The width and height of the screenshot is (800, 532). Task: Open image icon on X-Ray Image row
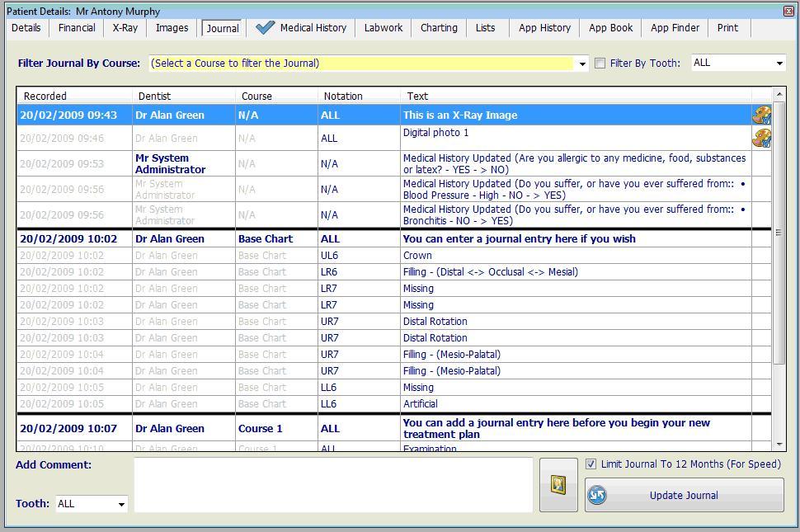[x=761, y=115]
